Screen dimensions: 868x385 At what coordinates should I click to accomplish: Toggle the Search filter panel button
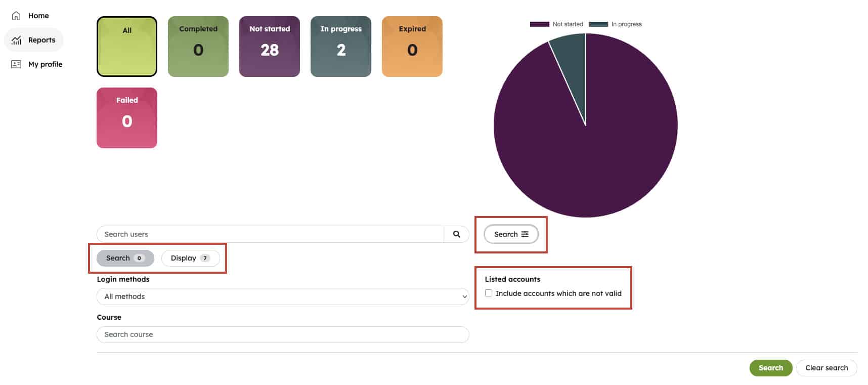click(511, 234)
